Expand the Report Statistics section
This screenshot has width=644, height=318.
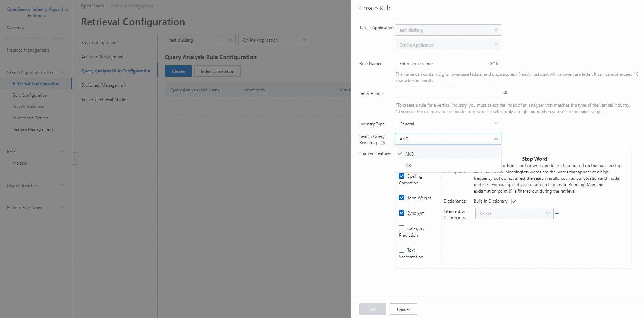[61, 185]
